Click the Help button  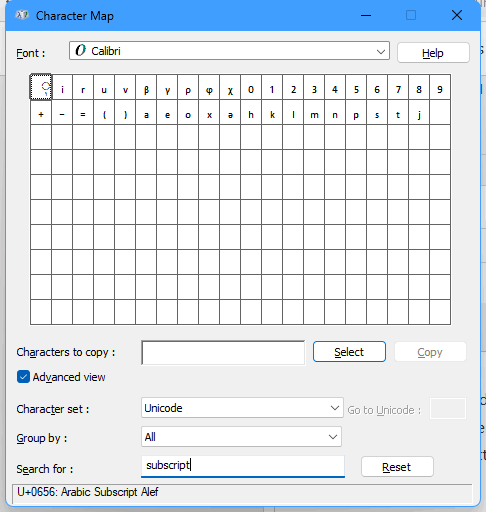[x=433, y=53]
